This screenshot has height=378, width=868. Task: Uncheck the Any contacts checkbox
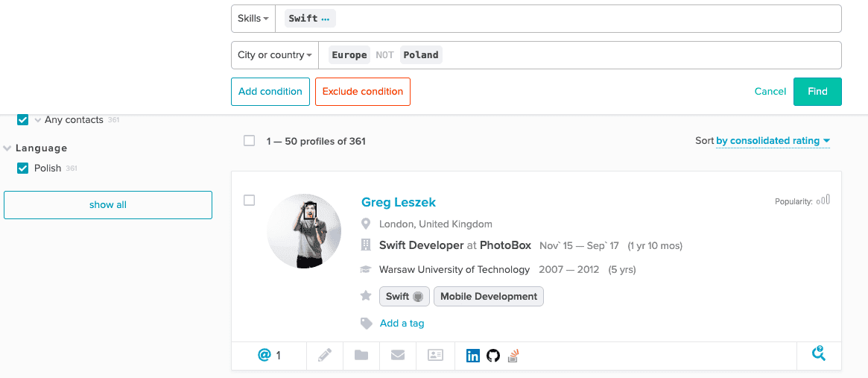pyautogui.click(x=22, y=119)
